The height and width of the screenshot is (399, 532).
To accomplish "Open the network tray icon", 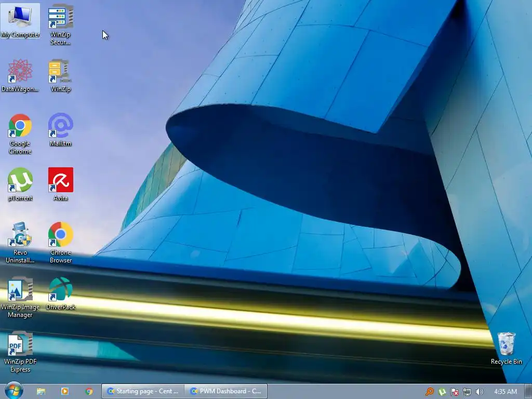I will pos(467,392).
